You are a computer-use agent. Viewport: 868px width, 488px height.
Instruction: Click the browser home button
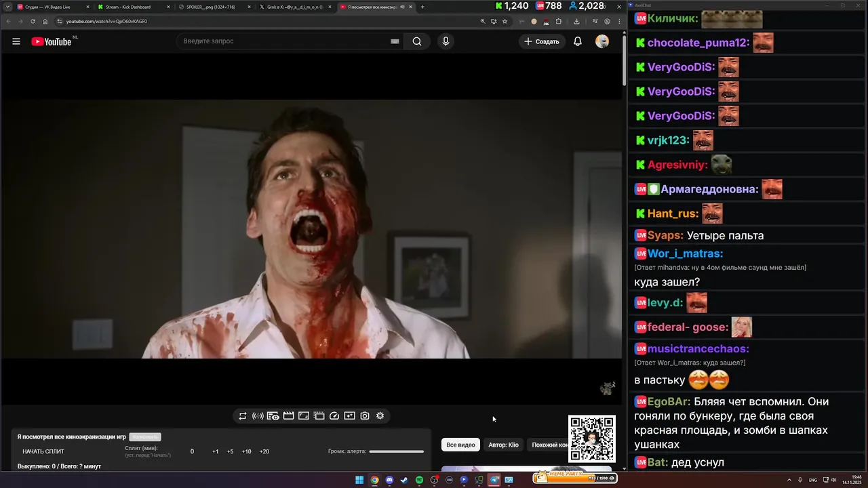point(45,21)
